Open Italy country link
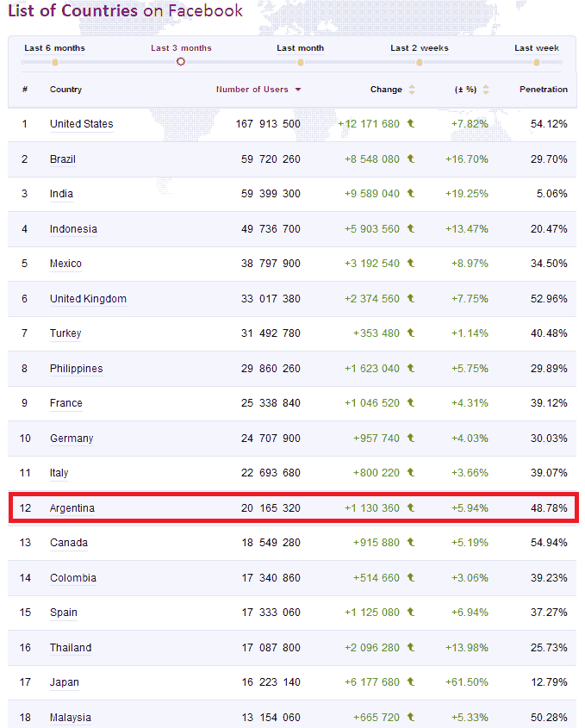The height and width of the screenshot is (728, 585). click(59, 473)
